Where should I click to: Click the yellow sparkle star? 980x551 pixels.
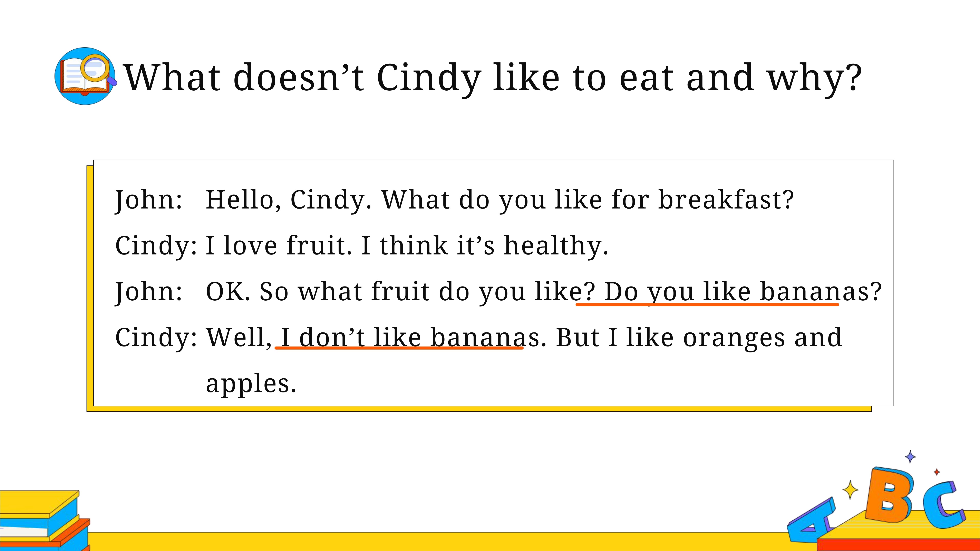pos(850,489)
